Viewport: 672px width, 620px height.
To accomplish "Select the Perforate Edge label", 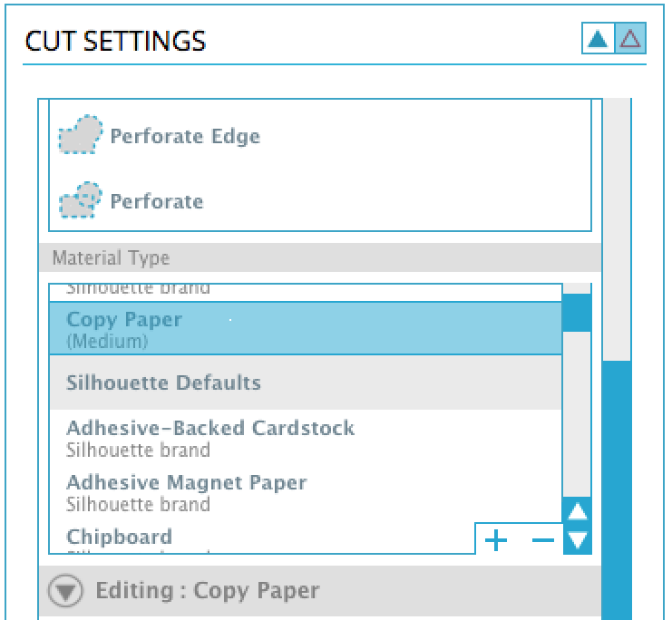I will click(185, 136).
